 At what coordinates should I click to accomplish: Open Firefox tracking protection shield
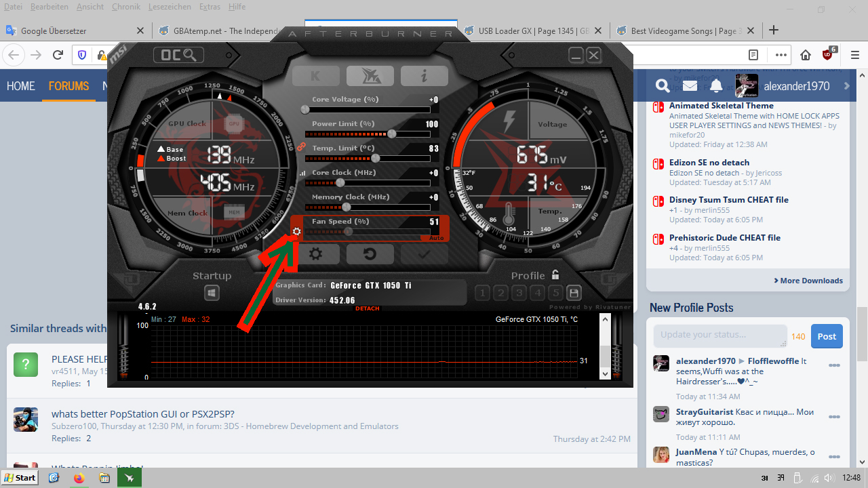click(82, 55)
